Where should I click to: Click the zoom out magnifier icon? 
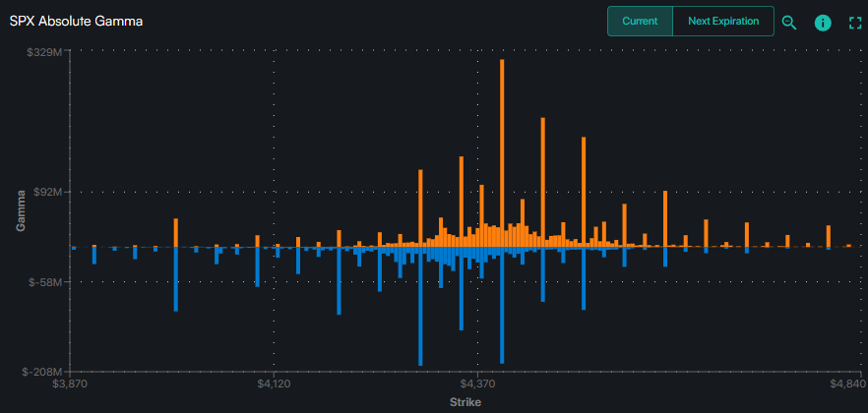click(x=788, y=22)
